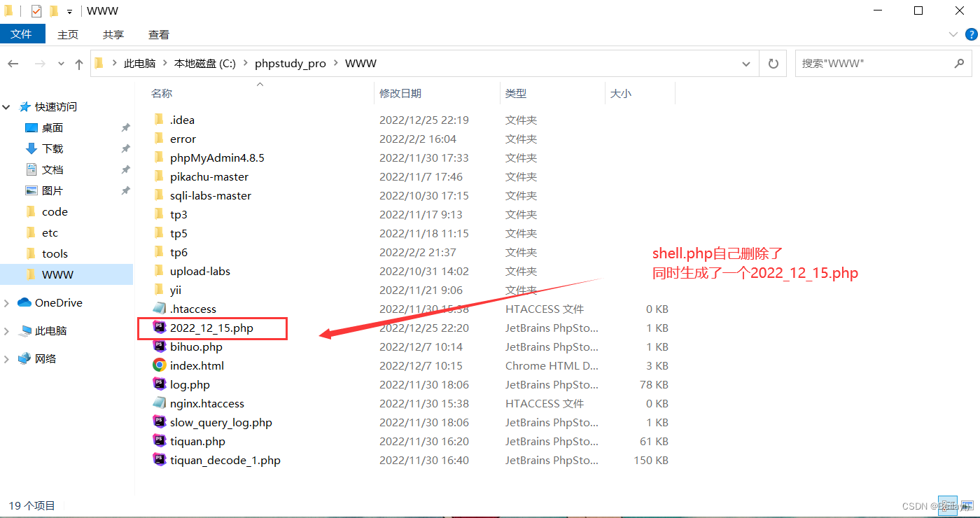Collapse the 快速访问 tree node
980x518 pixels.
[x=7, y=107]
